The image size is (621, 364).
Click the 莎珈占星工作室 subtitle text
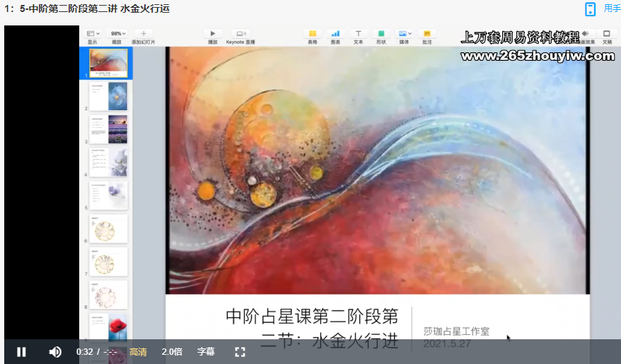pos(456,331)
